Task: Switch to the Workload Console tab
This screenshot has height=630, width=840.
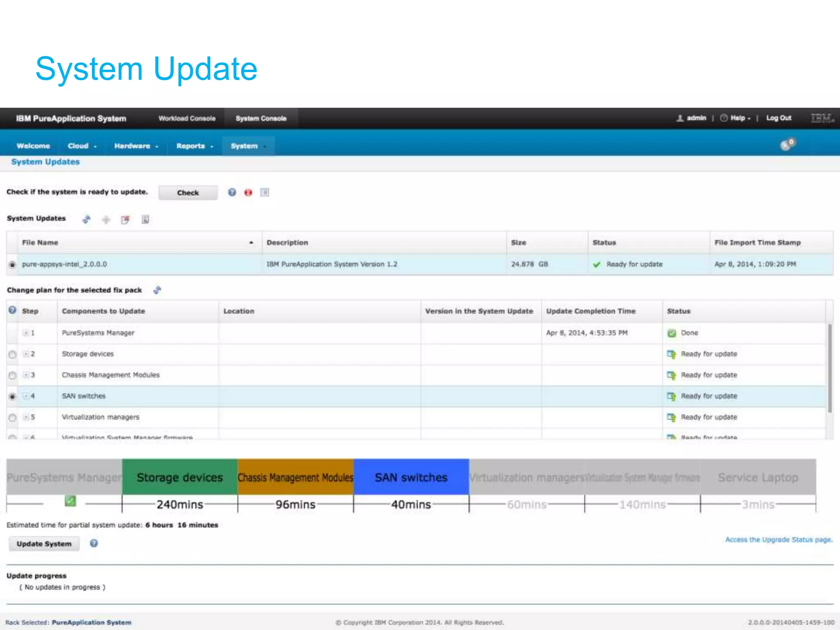Action: 187,119
